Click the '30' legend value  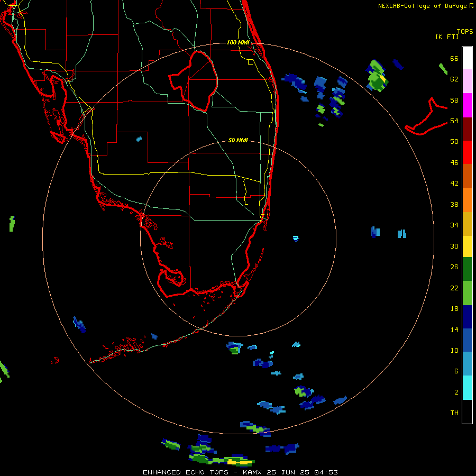454,246
